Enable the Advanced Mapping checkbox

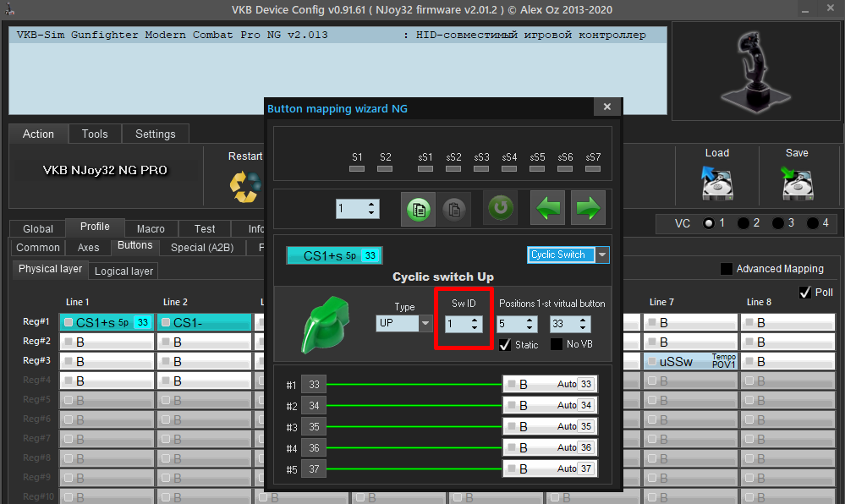727,268
